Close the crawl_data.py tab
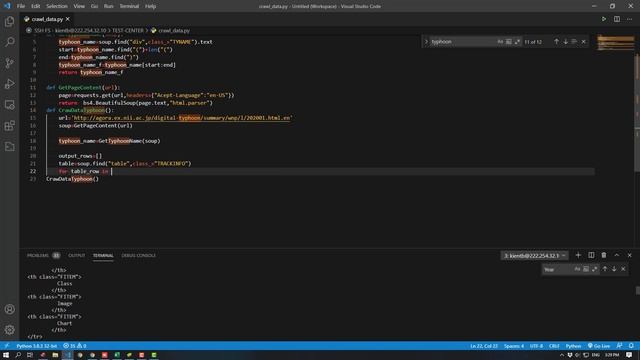640x360 pixels. click(68, 19)
